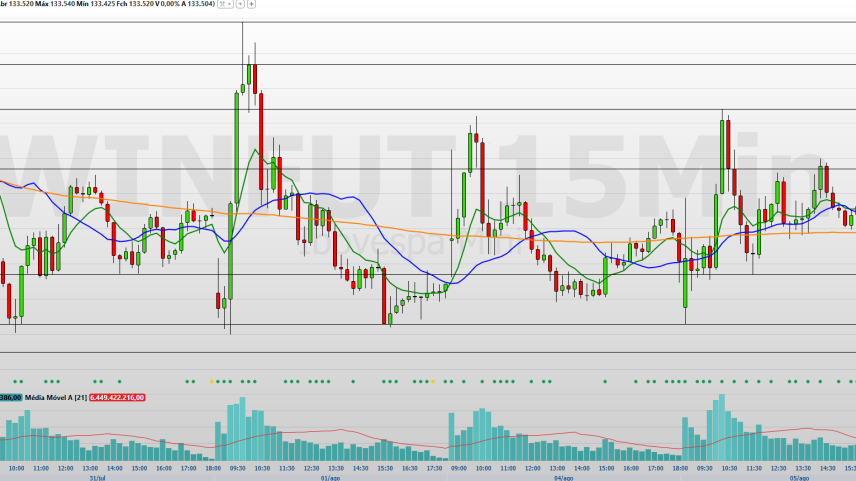Click the OHLC header text showing Máx 133.540
Viewport: 856px width, 481px height.
click(x=54, y=4)
